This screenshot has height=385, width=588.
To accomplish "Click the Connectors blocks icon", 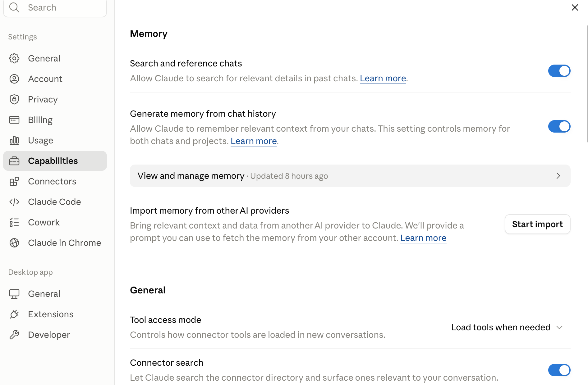I will (14, 181).
